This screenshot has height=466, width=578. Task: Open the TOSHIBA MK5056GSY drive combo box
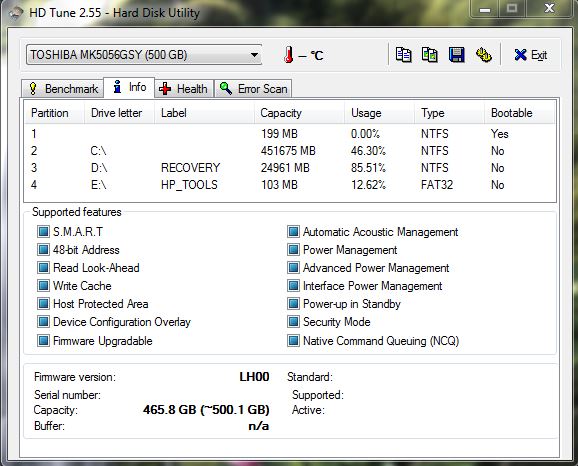(x=144, y=55)
